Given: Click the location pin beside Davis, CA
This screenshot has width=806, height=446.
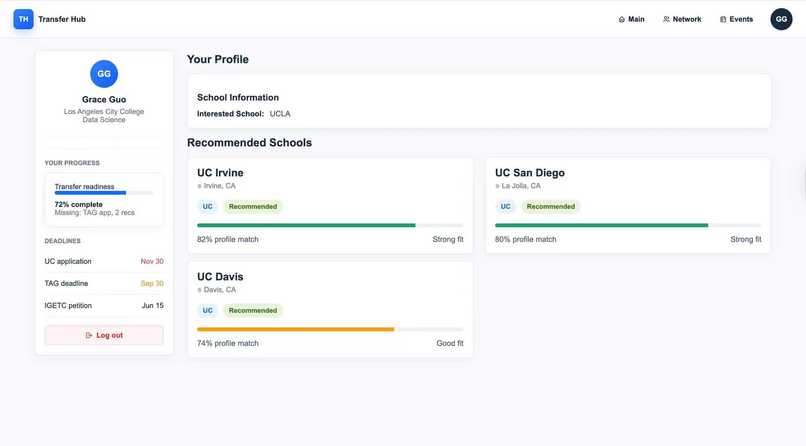Looking at the screenshot, I should (199, 290).
